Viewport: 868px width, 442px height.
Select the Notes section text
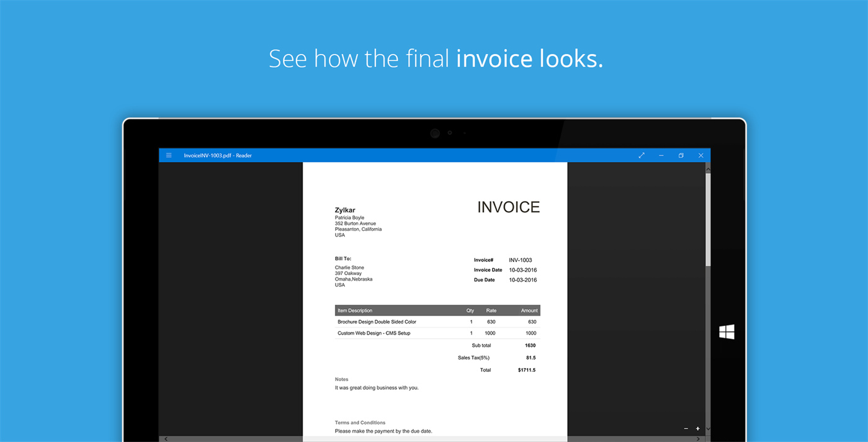coord(376,387)
